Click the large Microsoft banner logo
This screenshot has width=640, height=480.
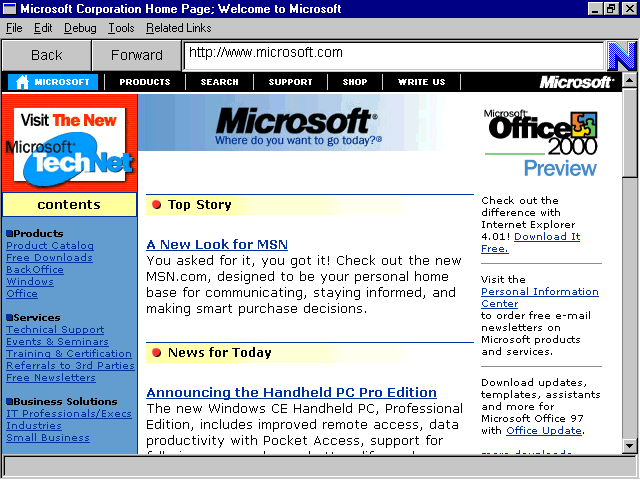(297, 125)
